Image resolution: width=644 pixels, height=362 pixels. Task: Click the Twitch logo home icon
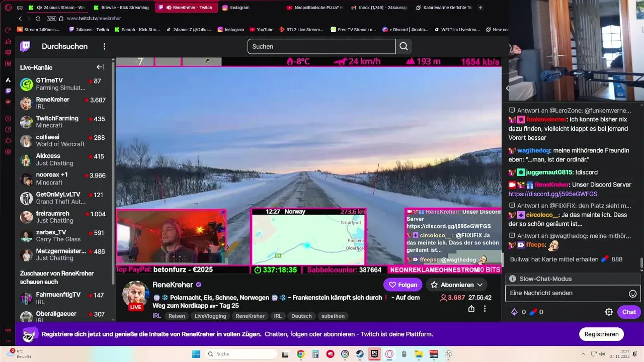coord(25,47)
